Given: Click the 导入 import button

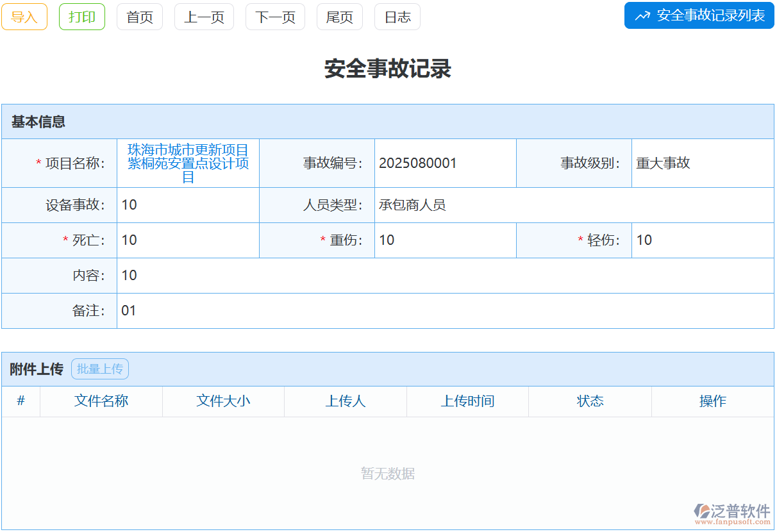Looking at the screenshot, I should pos(24,17).
